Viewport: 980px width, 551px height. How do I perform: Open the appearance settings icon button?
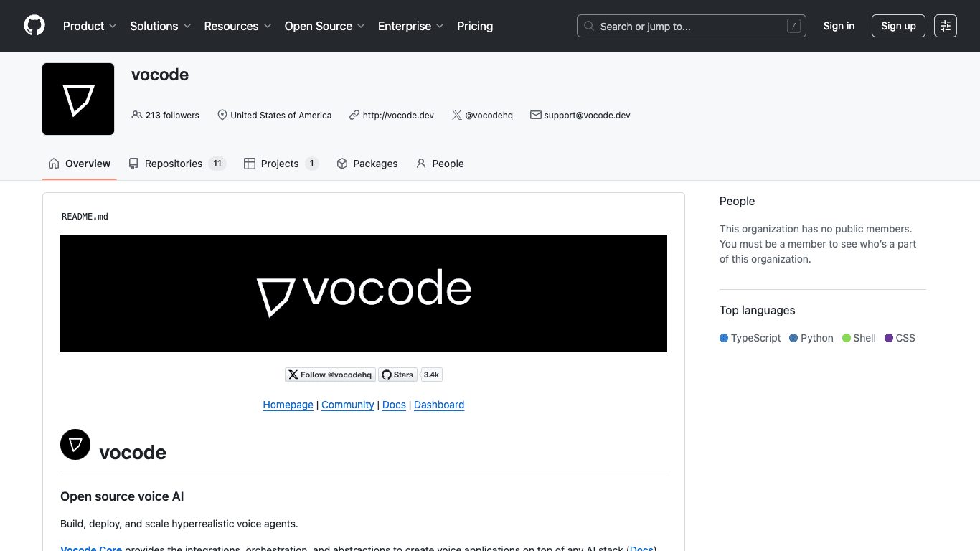pyautogui.click(x=946, y=26)
